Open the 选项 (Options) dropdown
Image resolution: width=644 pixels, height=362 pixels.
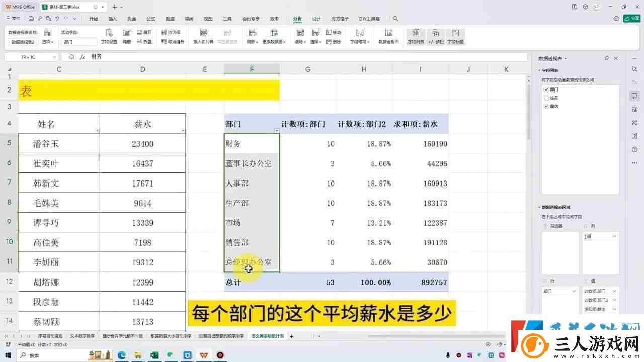pos(47,42)
